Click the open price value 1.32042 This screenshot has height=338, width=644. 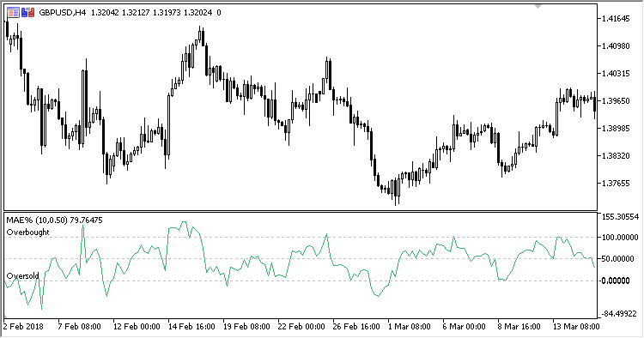pos(105,13)
